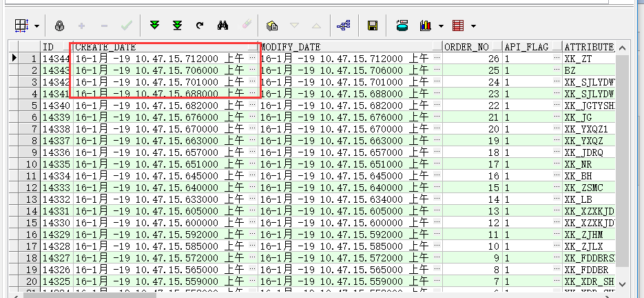Viewport: 644px width, 298px height.
Task: Open ellipsis editor in MODIFY_DATE of row 1
Action: (437, 57)
